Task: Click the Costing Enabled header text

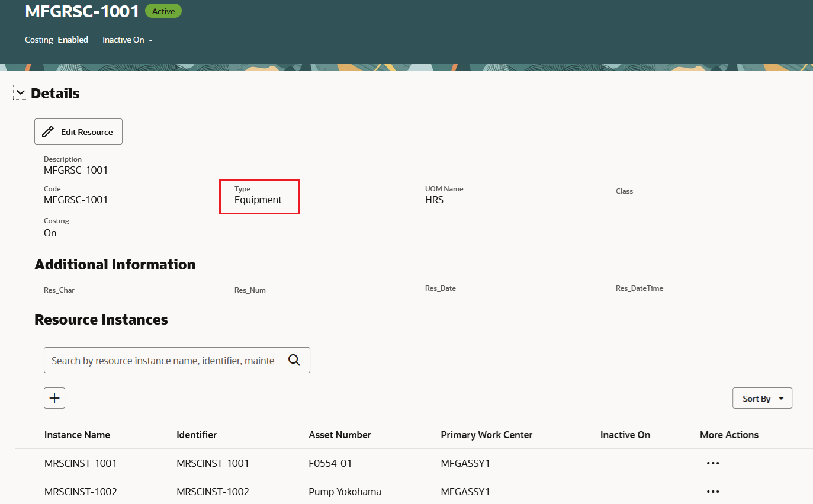Action: point(57,40)
